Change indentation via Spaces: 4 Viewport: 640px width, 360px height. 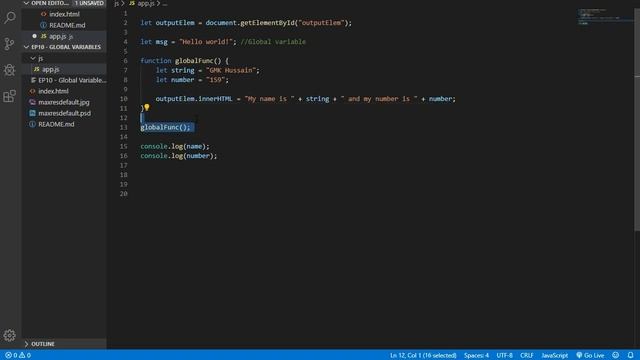[476, 355]
